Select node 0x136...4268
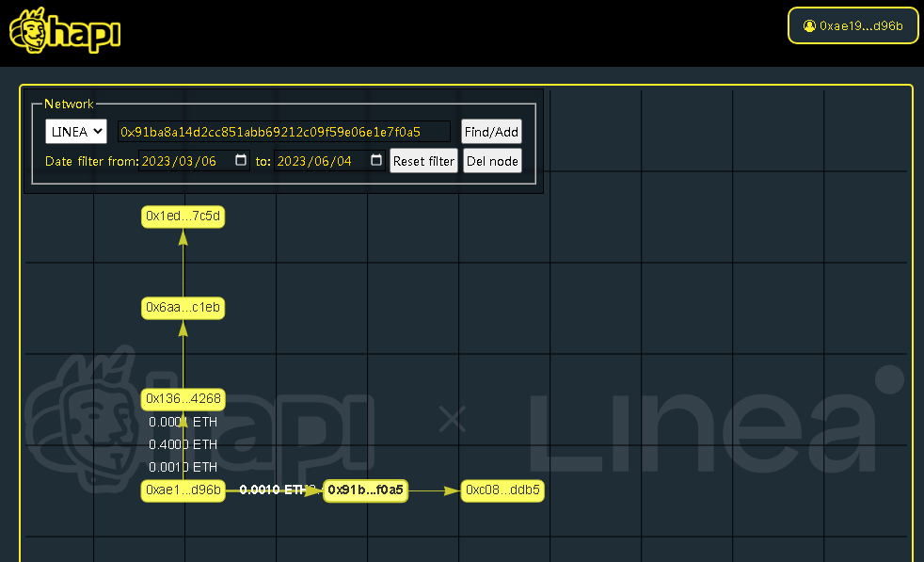Image resolution: width=924 pixels, height=562 pixels. click(x=183, y=399)
